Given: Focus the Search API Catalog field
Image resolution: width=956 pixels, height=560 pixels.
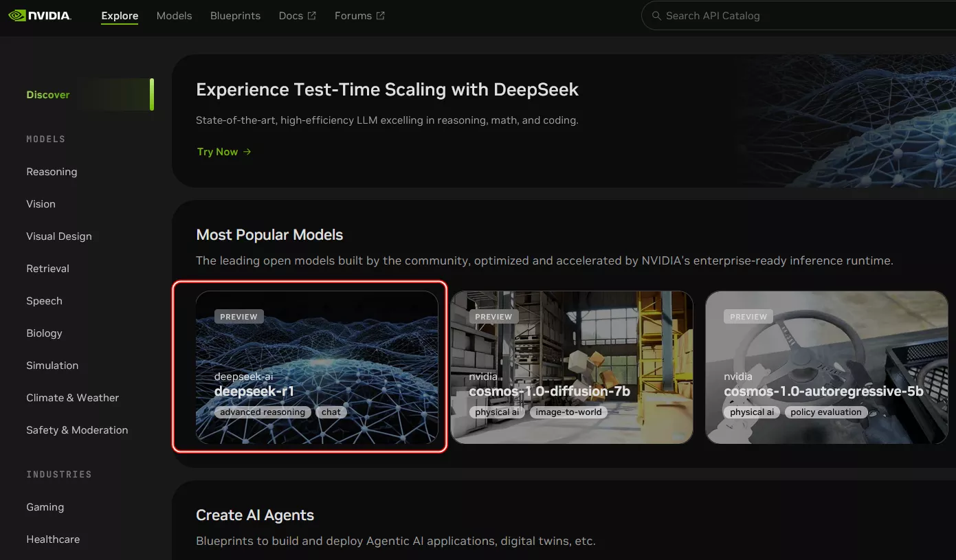Looking at the screenshot, I should pos(799,16).
